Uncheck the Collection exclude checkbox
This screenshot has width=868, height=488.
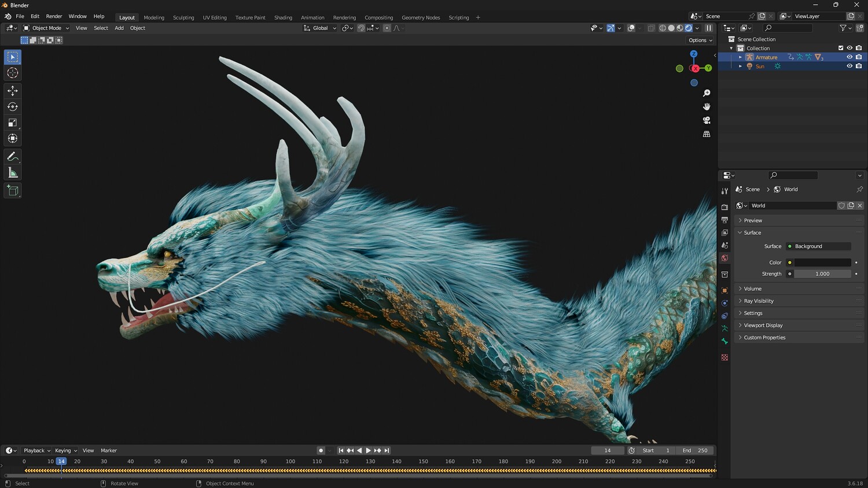click(841, 48)
